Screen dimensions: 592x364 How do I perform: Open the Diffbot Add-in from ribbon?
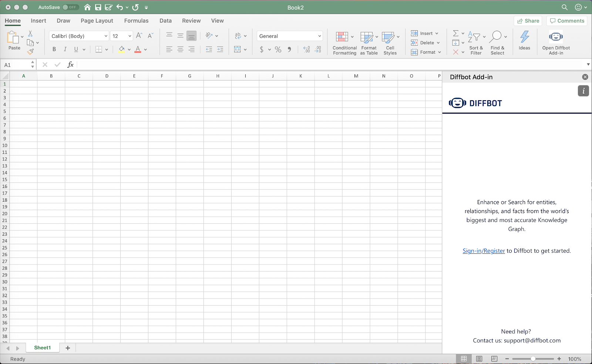coord(556,43)
